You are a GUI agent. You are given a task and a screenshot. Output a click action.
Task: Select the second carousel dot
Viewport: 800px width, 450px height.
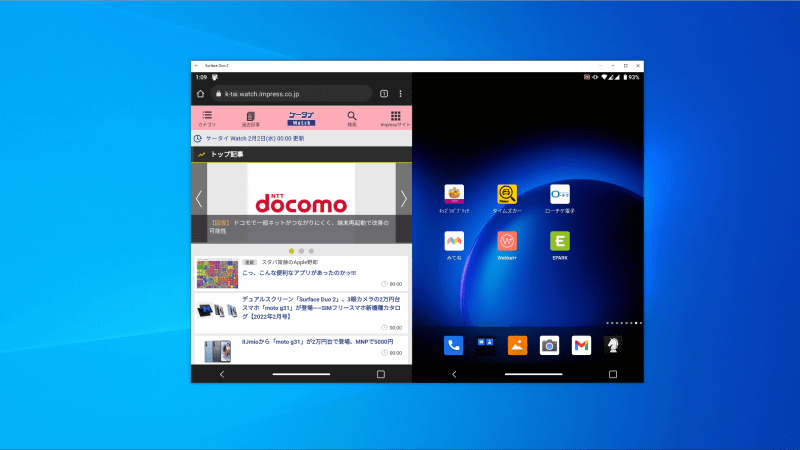pyautogui.click(x=302, y=251)
